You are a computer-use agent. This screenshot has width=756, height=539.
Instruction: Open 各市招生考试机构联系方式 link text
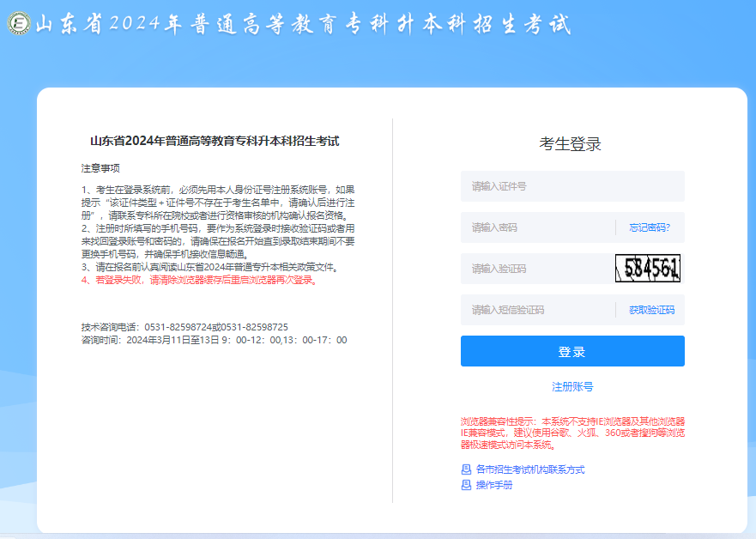click(529, 469)
